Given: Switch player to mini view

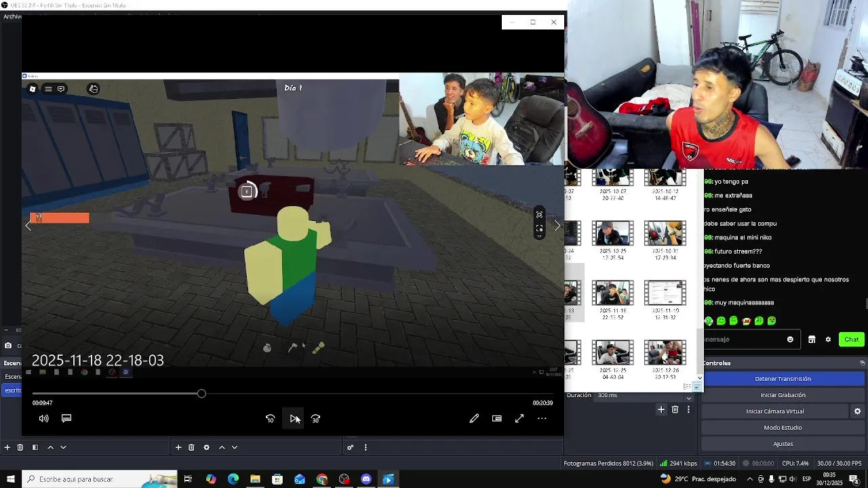Looking at the screenshot, I should coord(497,419).
